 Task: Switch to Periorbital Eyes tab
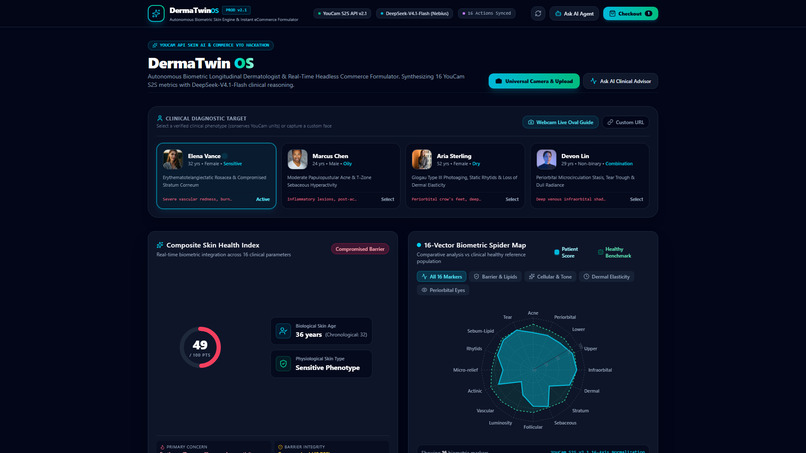pyautogui.click(x=443, y=290)
